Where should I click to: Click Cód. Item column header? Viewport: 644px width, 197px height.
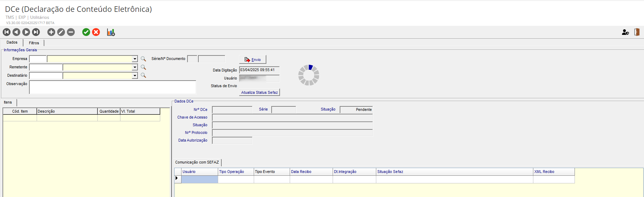pos(20,111)
